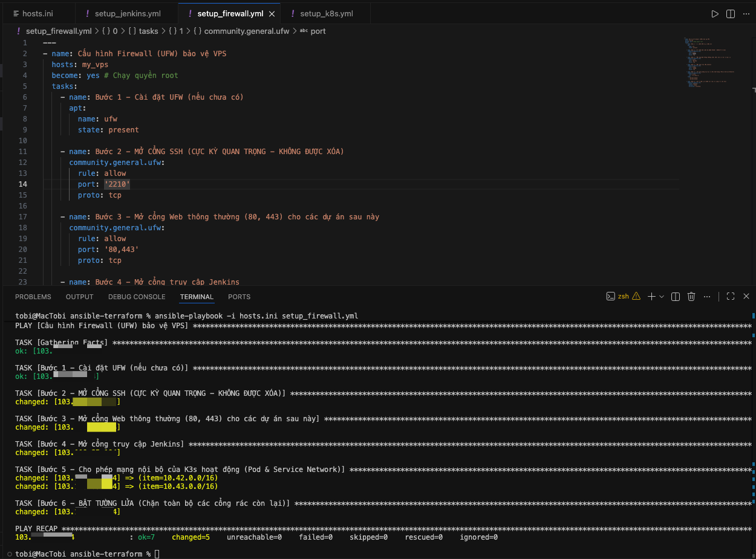Open the editor More Actions ellipsis menu

[746, 13]
